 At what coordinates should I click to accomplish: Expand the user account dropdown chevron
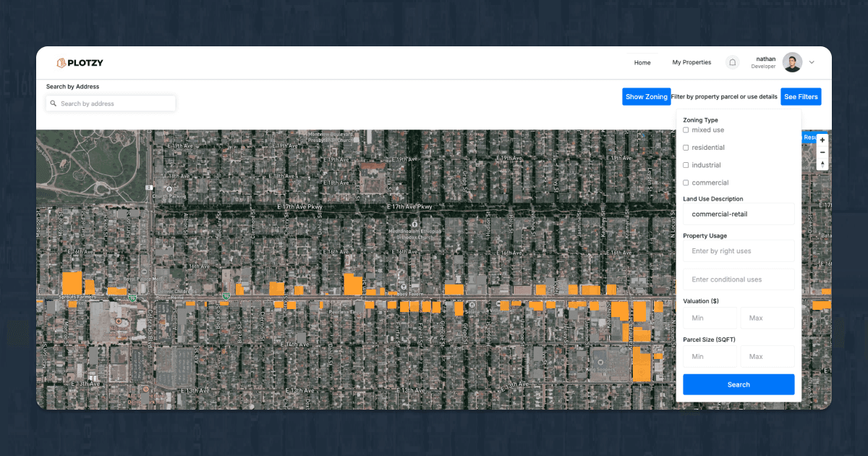point(812,62)
